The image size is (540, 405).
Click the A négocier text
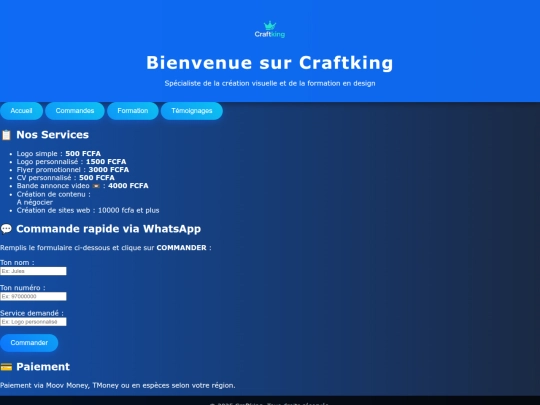(x=34, y=202)
